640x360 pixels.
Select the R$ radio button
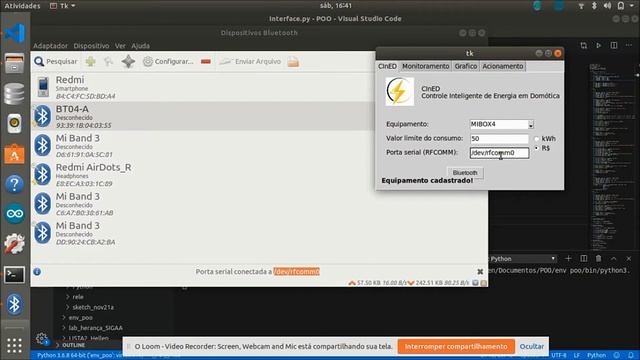coord(536,148)
